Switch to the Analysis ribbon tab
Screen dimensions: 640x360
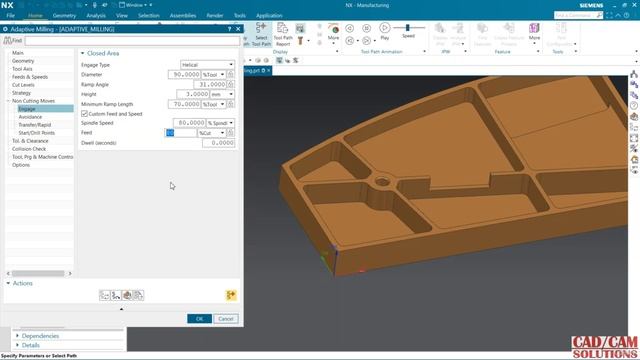96,16
